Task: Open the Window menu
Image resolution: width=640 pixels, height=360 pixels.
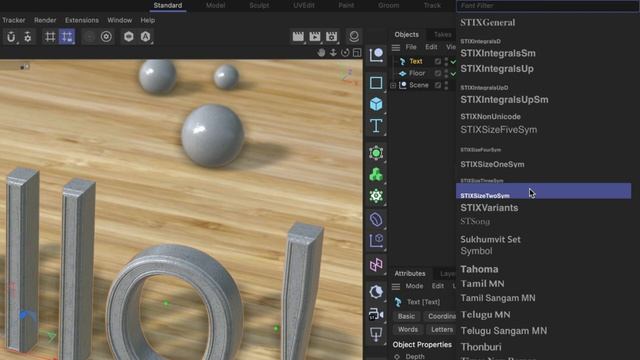Action: [120, 20]
